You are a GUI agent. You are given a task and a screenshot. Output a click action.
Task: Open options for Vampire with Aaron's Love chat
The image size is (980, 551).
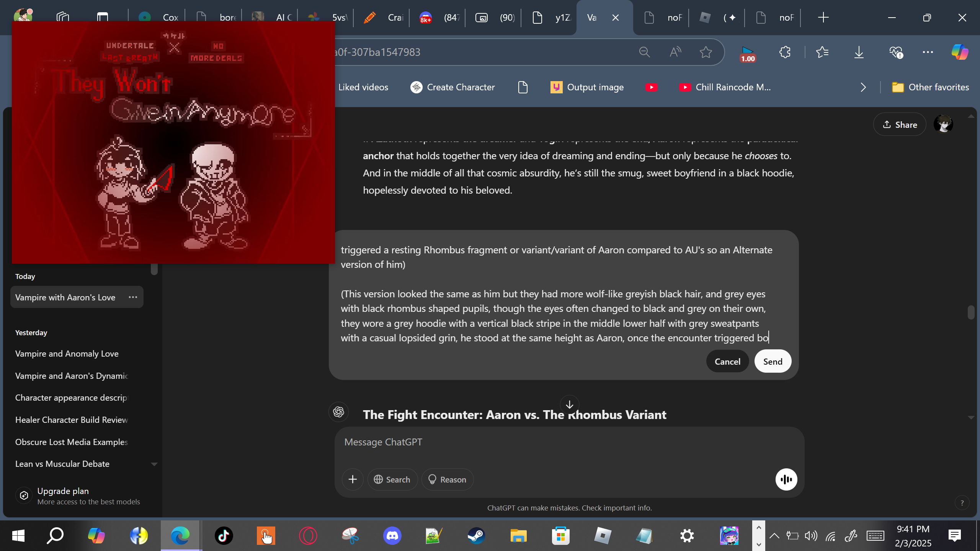pos(133,297)
